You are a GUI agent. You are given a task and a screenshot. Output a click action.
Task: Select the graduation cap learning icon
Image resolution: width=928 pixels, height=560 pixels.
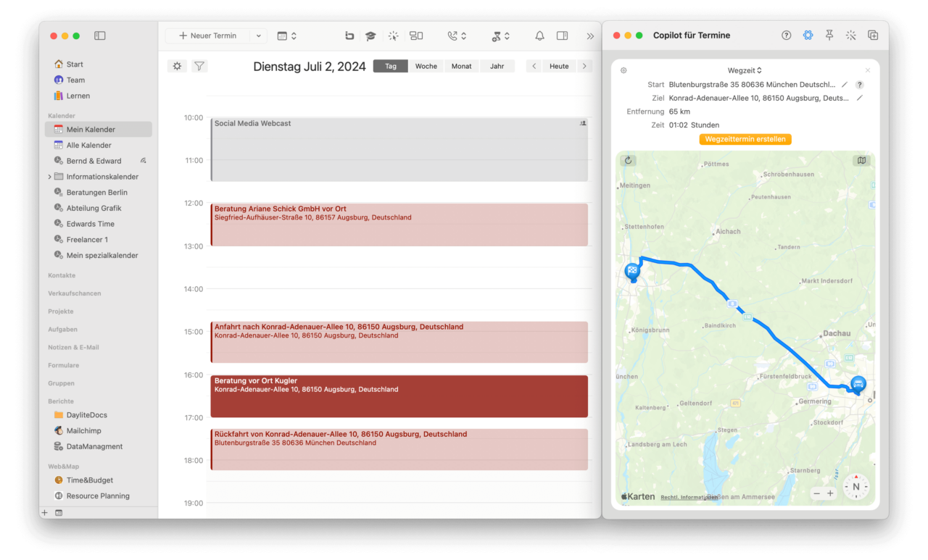(370, 35)
